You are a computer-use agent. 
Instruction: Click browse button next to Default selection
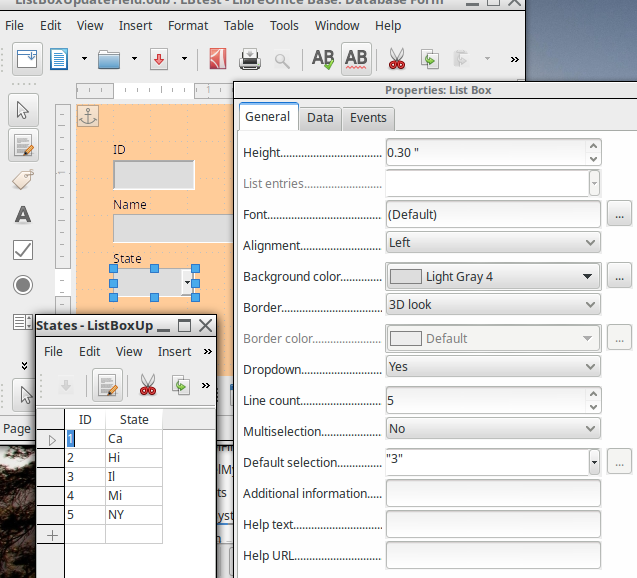[x=620, y=462]
